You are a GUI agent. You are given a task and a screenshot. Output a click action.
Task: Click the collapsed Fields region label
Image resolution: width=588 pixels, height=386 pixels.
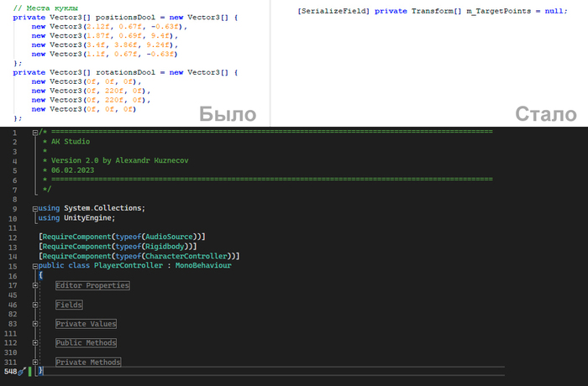point(69,305)
